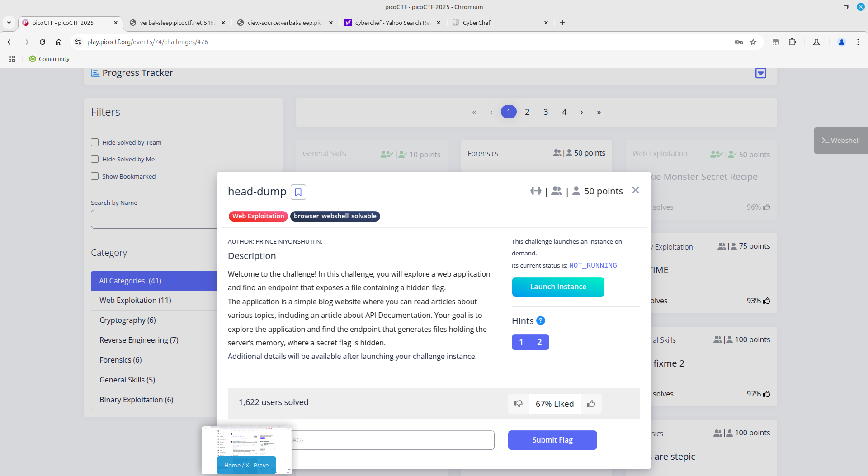Click the thumbs up like icon
The image size is (868, 476).
pyautogui.click(x=591, y=404)
